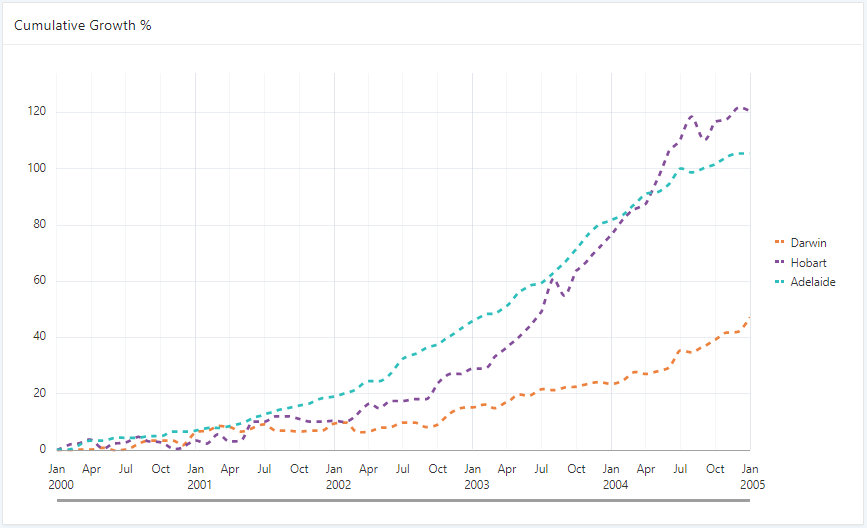Click the right end of the orange Darwin line

point(748,320)
